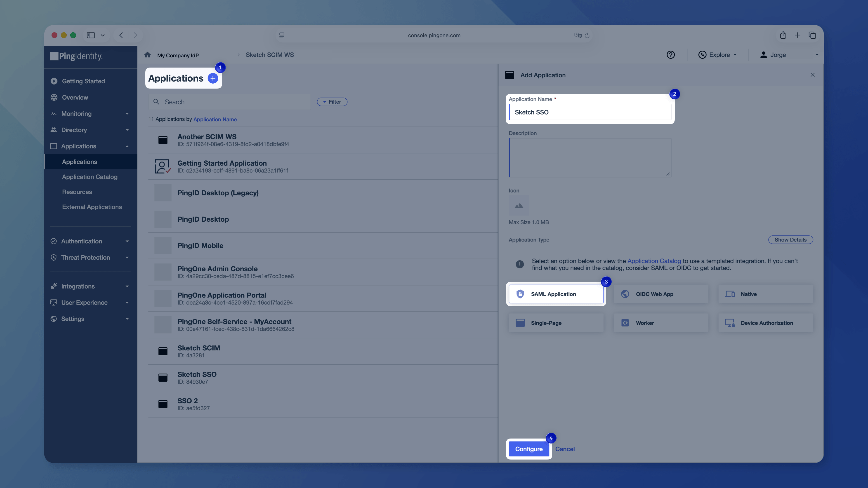Open the help question mark icon
868x488 pixels.
[x=670, y=54]
